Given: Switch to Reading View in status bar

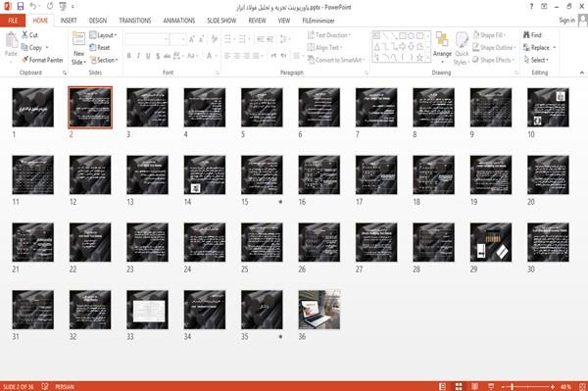Looking at the screenshot, I should tap(474, 386).
